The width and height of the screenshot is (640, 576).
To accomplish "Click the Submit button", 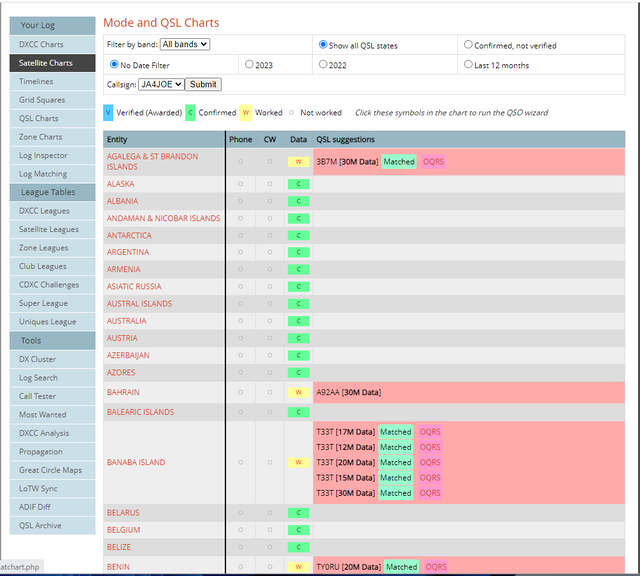I will 203,85.
